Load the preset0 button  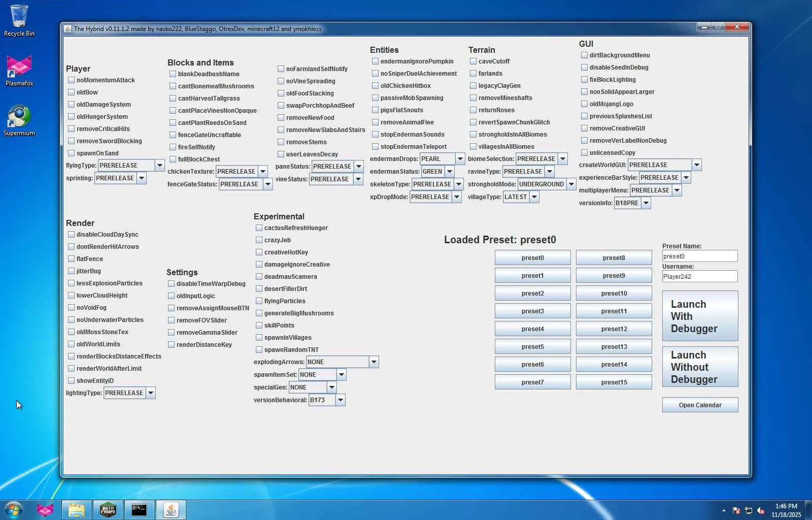pyautogui.click(x=532, y=258)
